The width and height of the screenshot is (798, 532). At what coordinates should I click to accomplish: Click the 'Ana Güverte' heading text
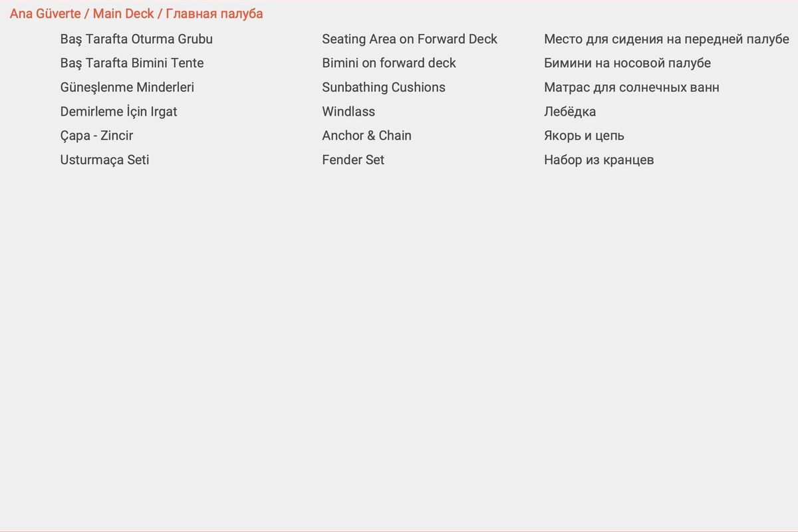45,14
